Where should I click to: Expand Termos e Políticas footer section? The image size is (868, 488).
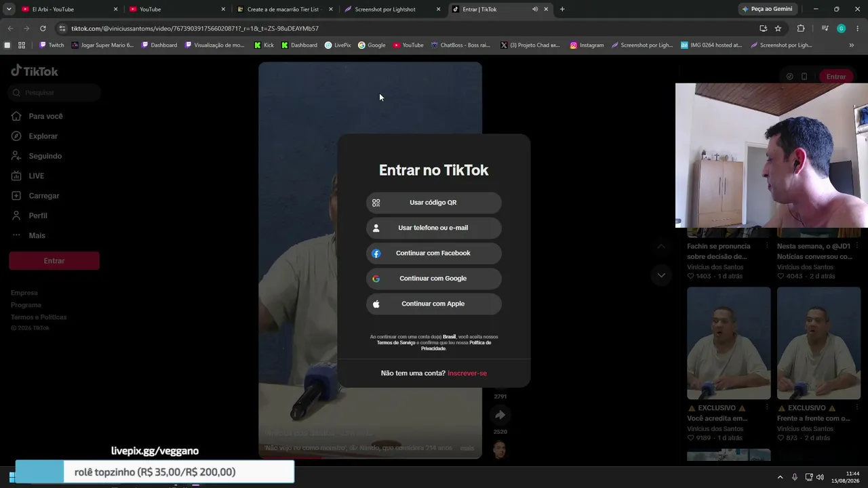click(x=39, y=317)
